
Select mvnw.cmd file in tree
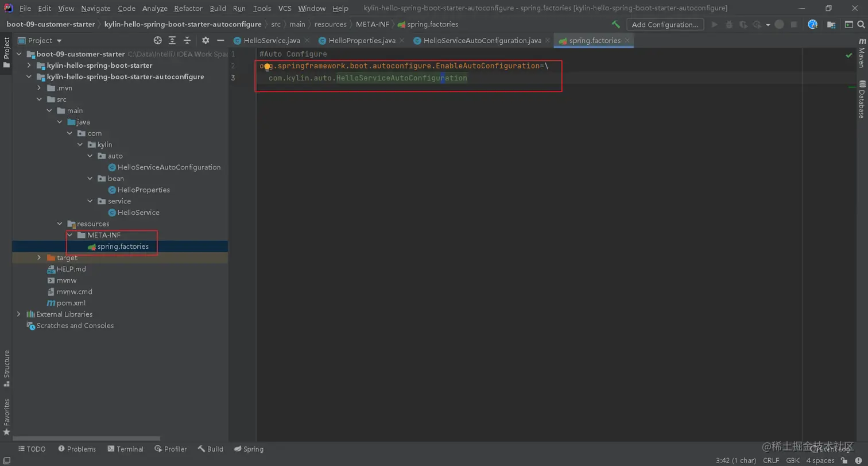(74, 291)
